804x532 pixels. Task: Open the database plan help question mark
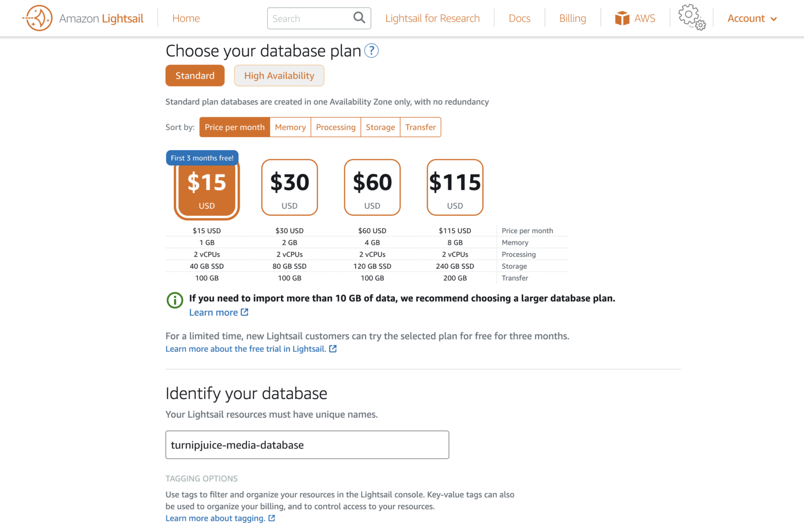coord(371,51)
